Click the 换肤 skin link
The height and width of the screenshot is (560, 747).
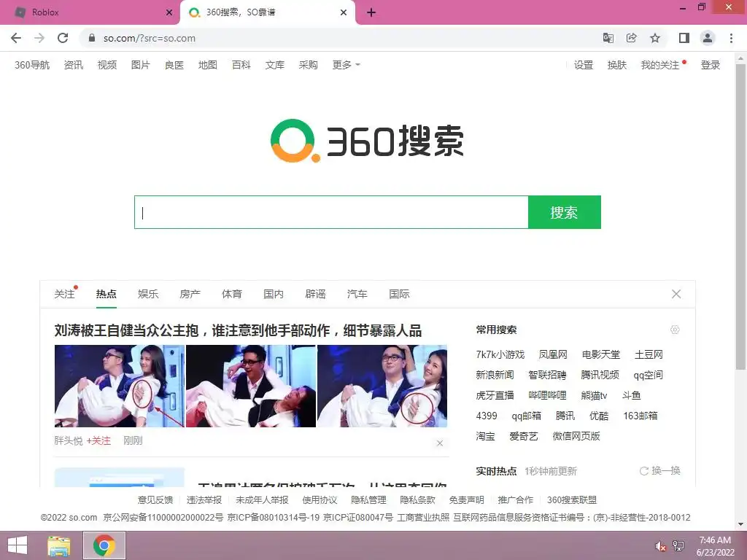[617, 65]
